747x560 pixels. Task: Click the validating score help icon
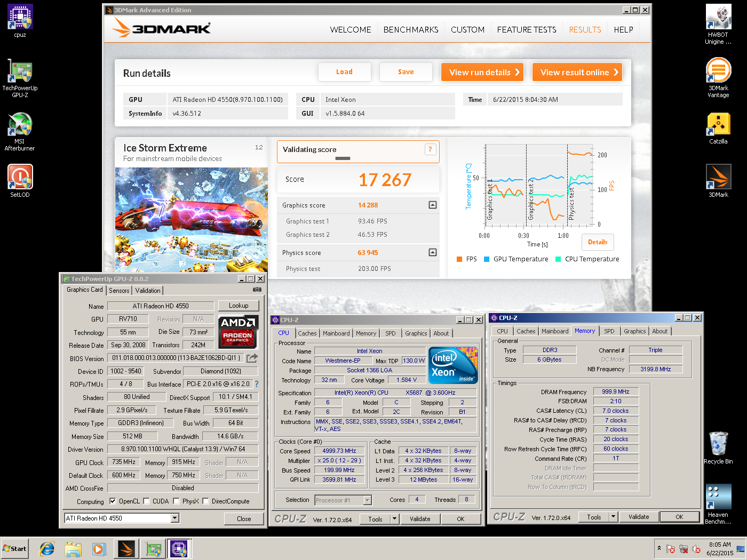pos(430,149)
